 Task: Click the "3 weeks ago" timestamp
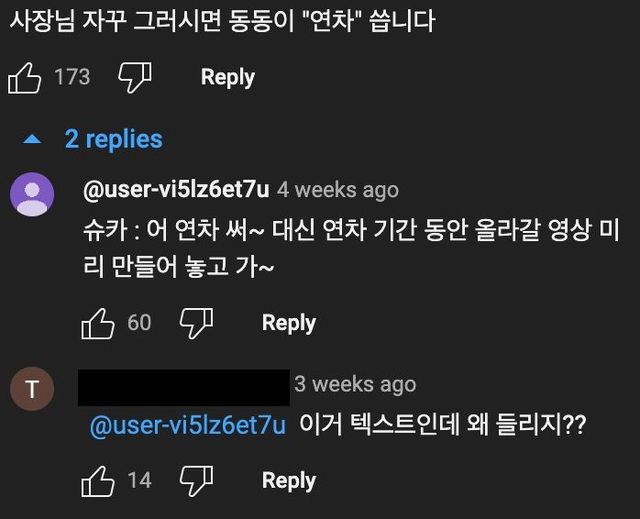point(355,384)
